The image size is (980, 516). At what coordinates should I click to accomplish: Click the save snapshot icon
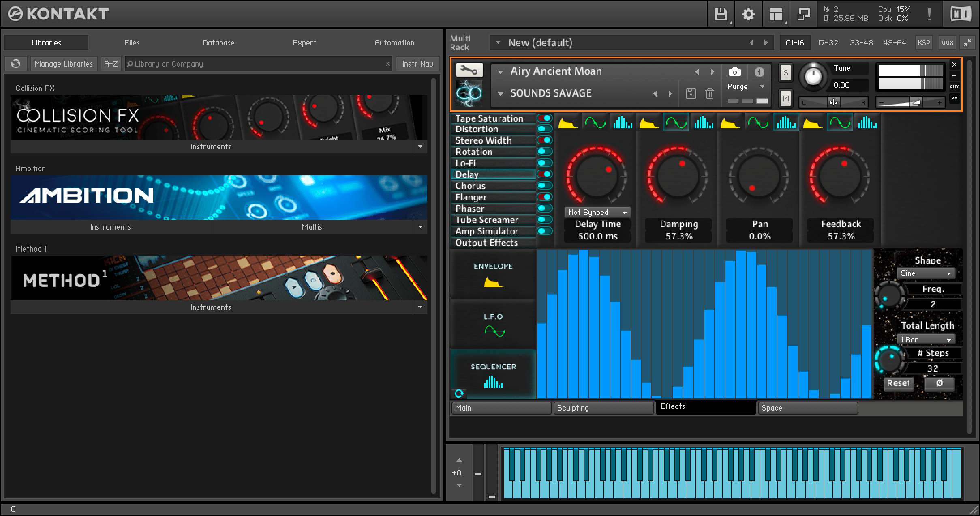point(691,94)
